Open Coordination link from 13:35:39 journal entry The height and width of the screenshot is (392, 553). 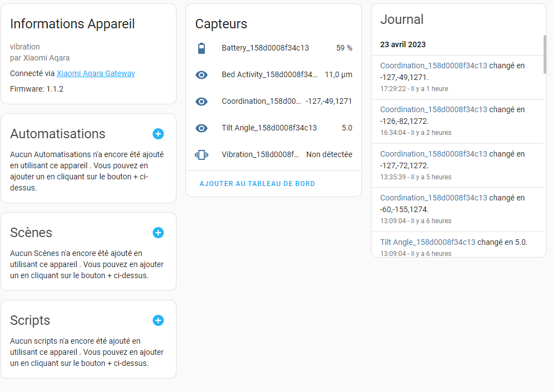(x=434, y=154)
